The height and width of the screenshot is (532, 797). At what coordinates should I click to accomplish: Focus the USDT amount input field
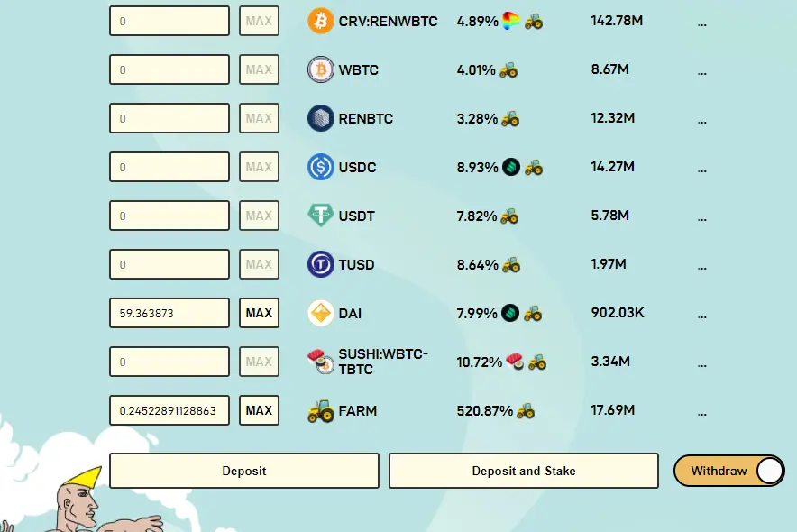point(169,216)
